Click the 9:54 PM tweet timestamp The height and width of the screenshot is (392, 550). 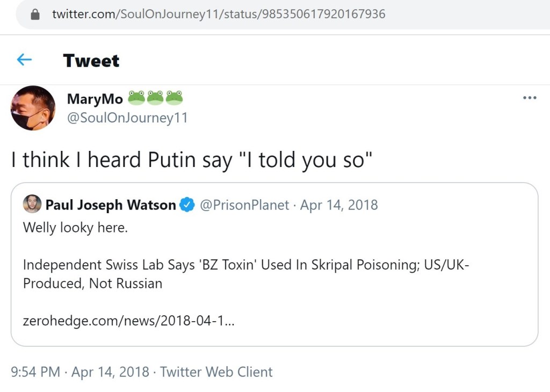coord(35,372)
